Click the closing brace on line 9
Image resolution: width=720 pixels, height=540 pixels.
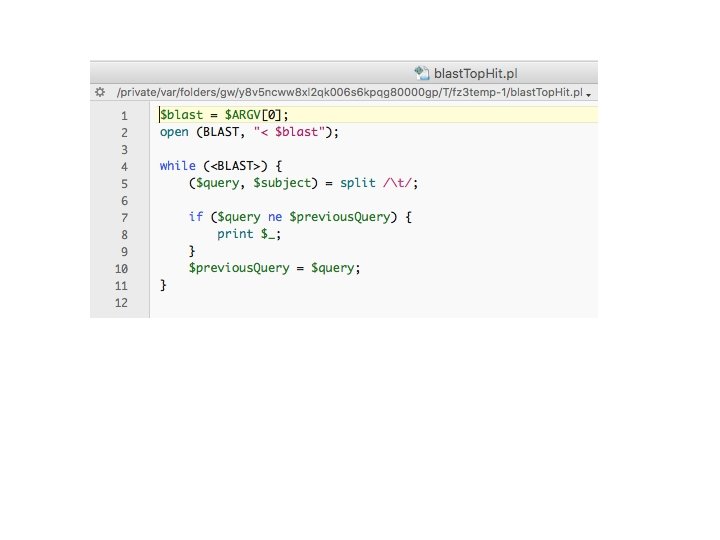coord(192,251)
